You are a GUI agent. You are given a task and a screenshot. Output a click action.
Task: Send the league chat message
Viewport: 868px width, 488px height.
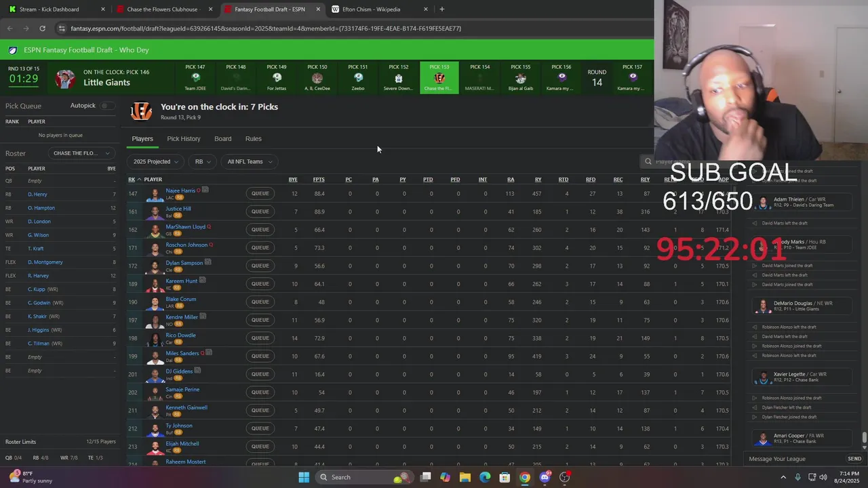click(854, 459)
